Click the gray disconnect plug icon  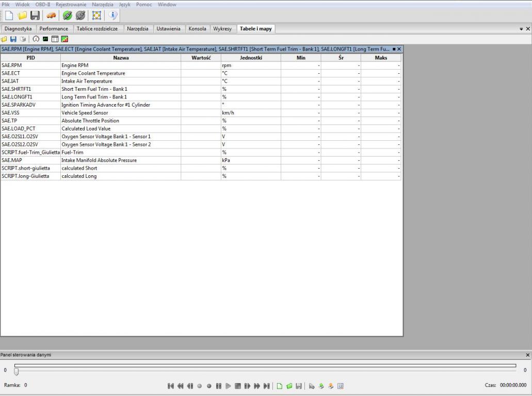point(81,16)
